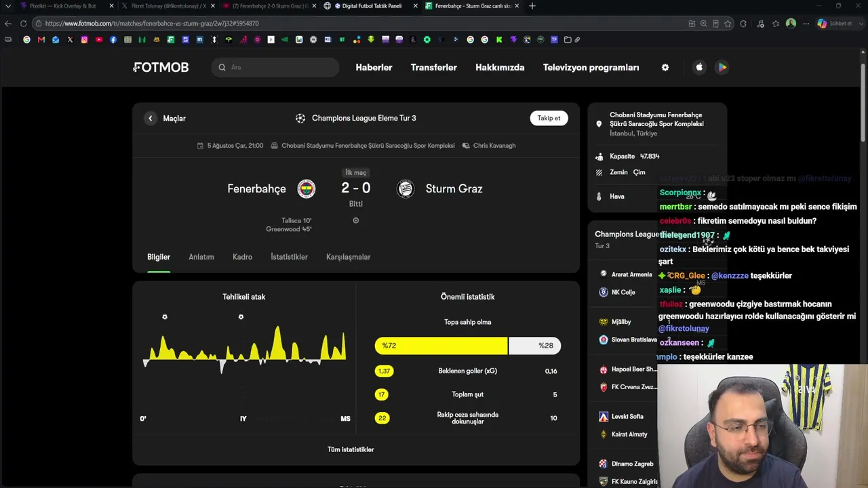868x488 pixels.
Task: Open the X bookmark icon
Action: [x=70, y=39]
